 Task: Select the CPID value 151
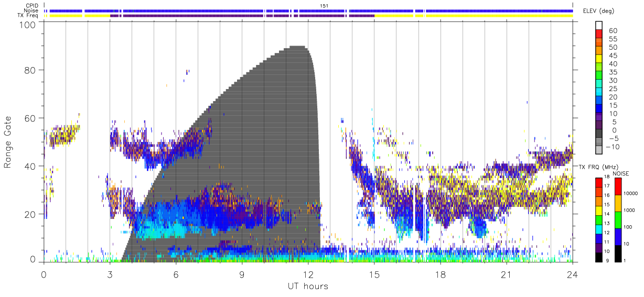pos(324,6)
